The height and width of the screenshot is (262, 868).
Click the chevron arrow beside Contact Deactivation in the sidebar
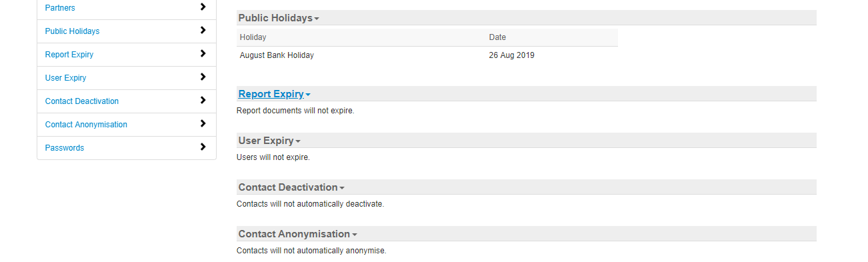pyautogui.click(x=203, y=101)
